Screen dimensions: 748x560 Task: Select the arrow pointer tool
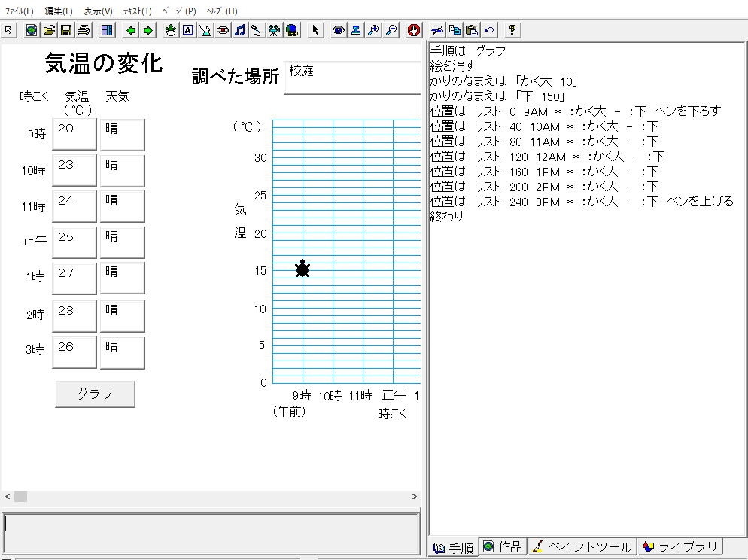315,30
